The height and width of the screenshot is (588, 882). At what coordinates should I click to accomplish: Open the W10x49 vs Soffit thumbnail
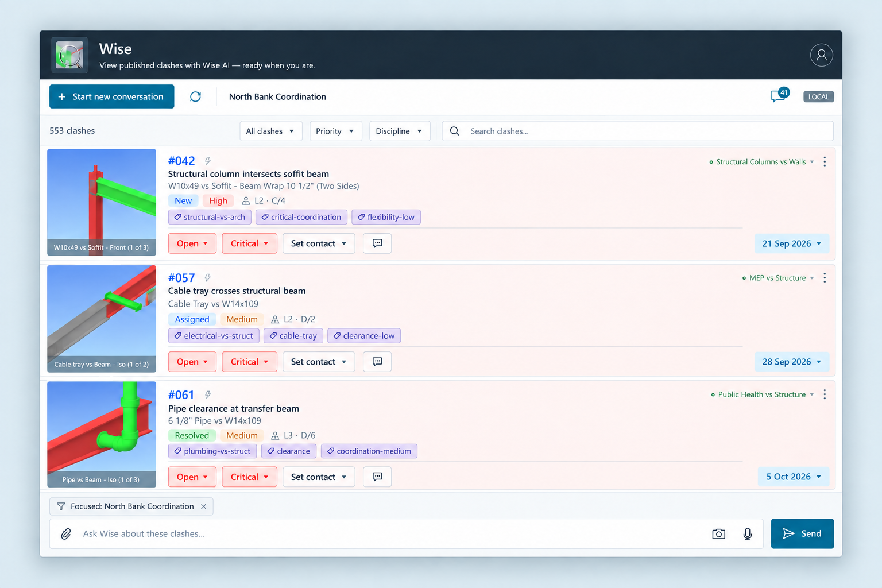(x=102, y=202)
